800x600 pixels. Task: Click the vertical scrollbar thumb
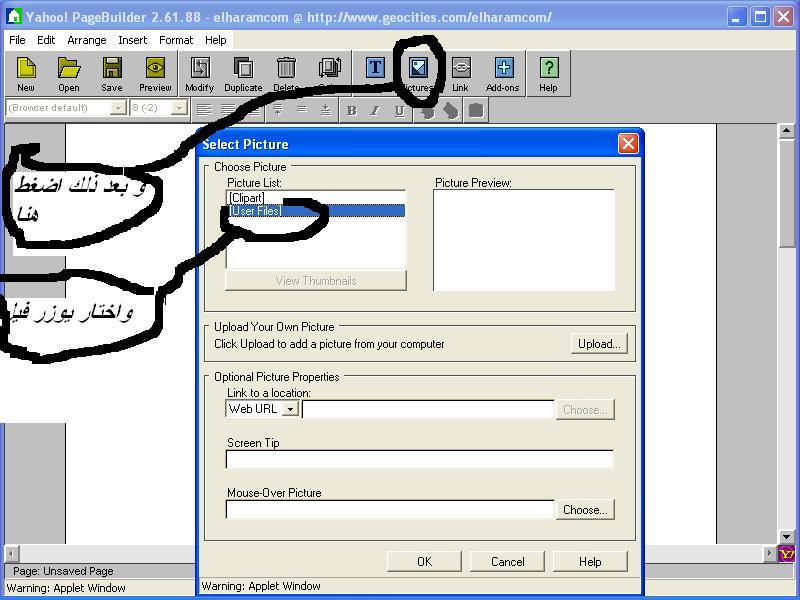coord(786,194)
